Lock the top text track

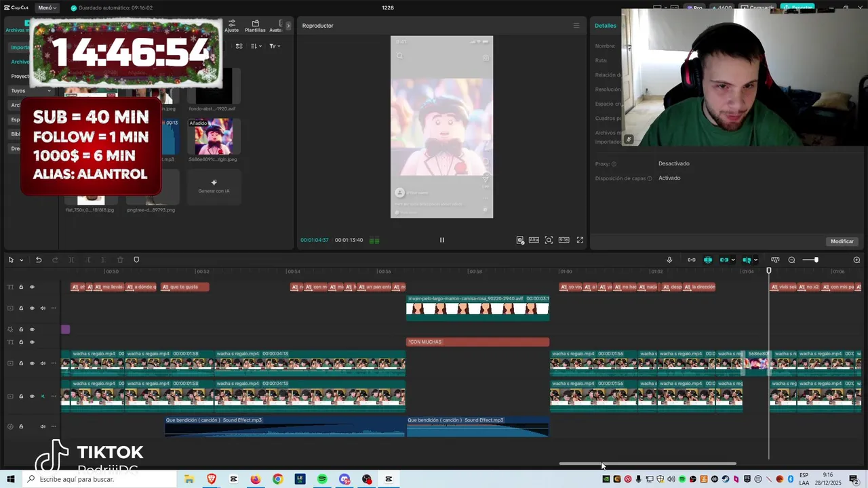pos(21,287)
